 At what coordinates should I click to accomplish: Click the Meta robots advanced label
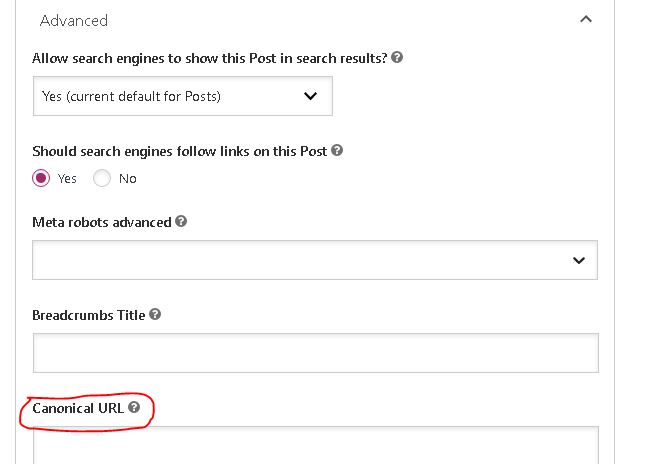(102, 222)
